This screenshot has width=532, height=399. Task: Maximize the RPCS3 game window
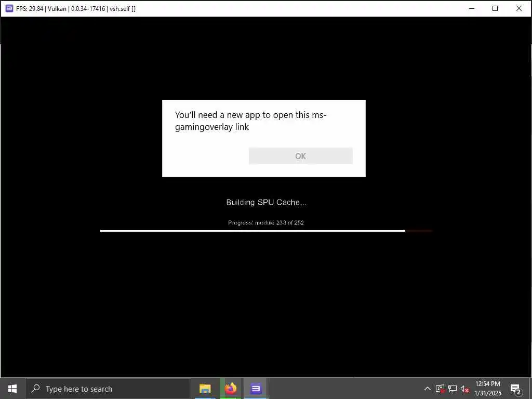coord(495,8)
